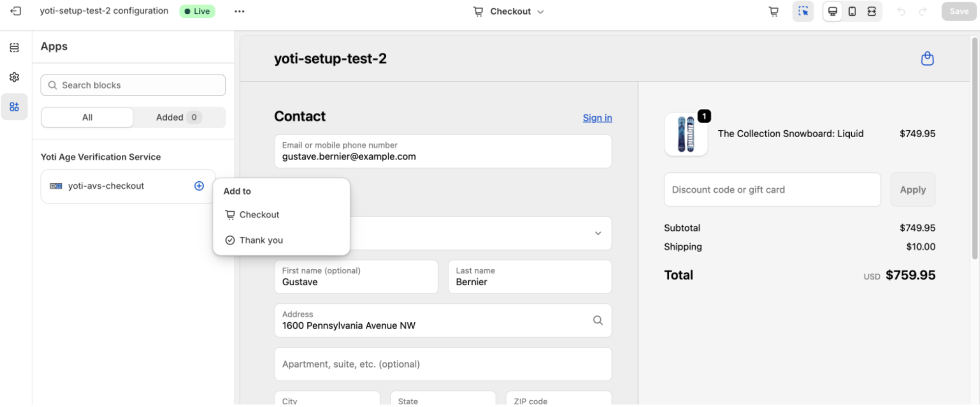Click the shopping bag icon in header
Viewport: 980px width, 407px height.
pos(927,58)
